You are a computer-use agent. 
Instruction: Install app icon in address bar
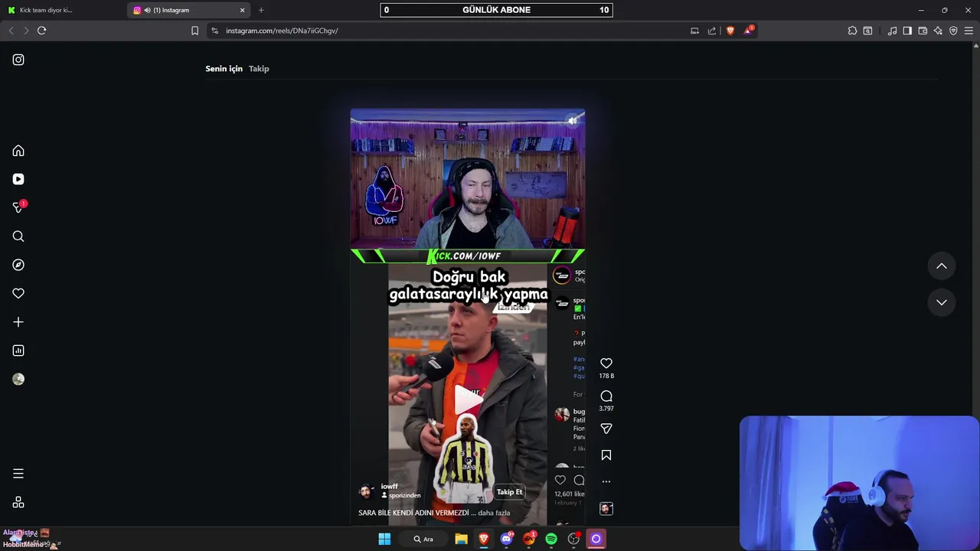coord(694,31)
